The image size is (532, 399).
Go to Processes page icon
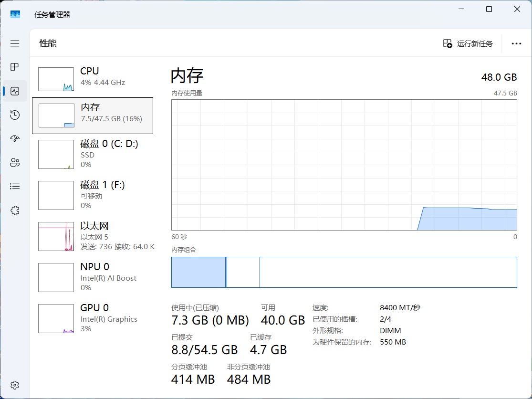tap(15, 67)
